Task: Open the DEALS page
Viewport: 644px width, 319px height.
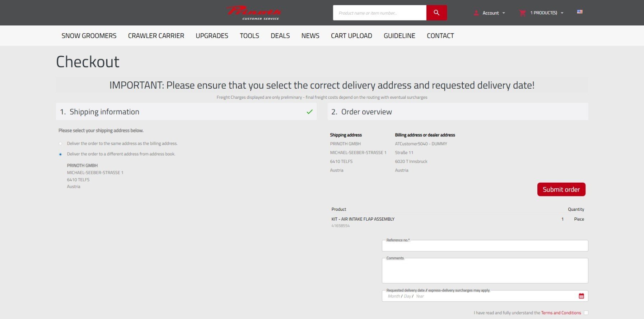Action: pos(280,36)
